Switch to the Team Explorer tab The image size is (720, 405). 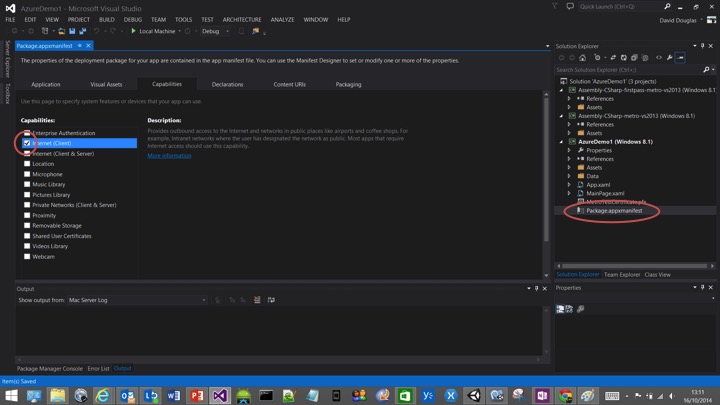tap(622, 275)
